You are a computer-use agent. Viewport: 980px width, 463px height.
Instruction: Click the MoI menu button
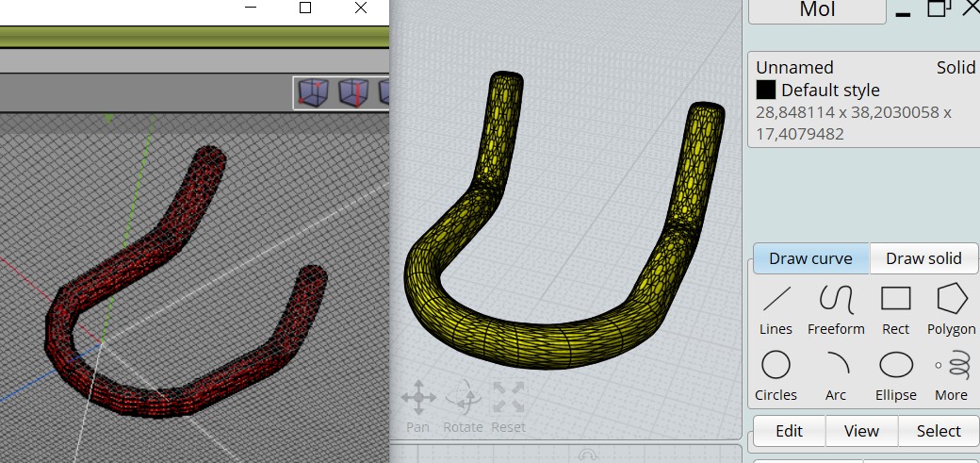[817, 10]
